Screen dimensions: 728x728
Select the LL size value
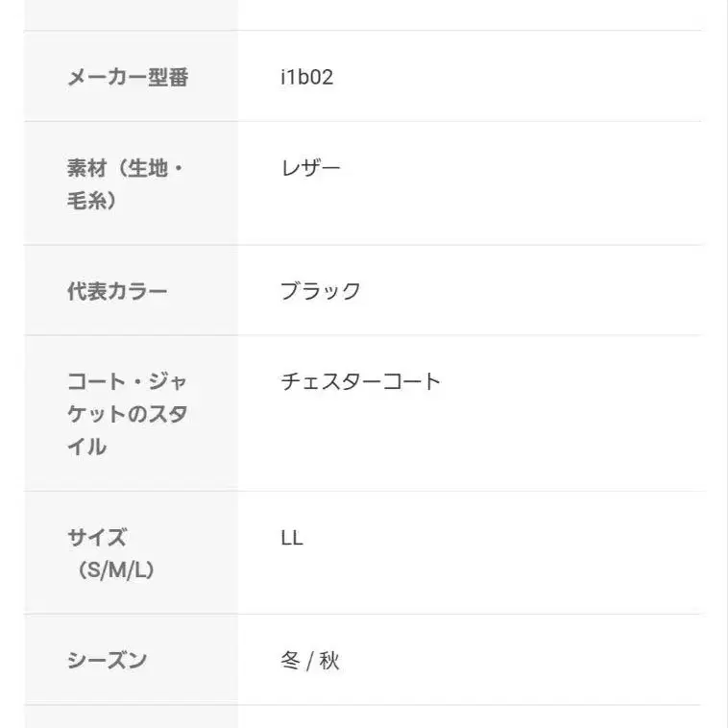292,538
